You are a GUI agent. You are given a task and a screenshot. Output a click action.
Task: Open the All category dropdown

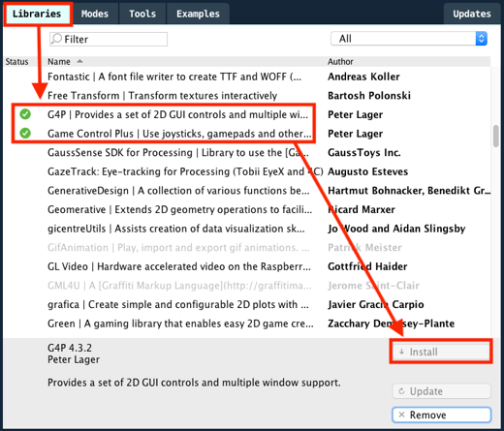tap(409, 39)
